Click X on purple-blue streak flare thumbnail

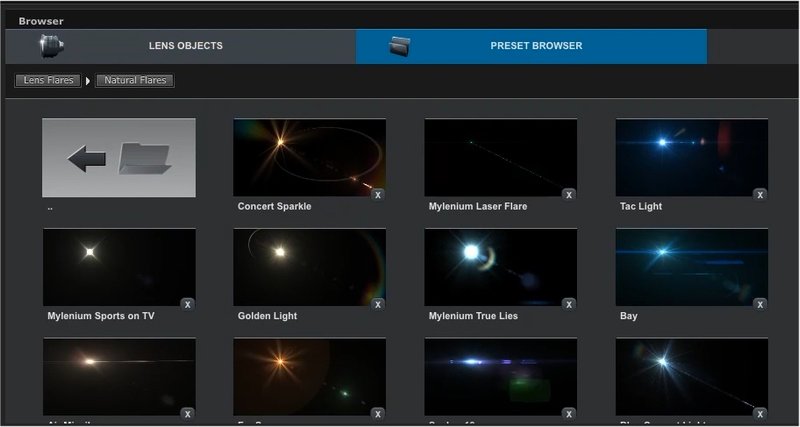(x=569, y=414)
